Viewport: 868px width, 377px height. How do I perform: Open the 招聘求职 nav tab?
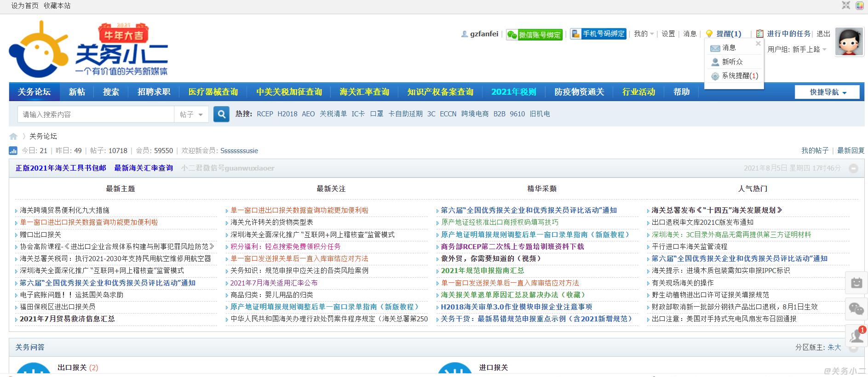(154, 92)
